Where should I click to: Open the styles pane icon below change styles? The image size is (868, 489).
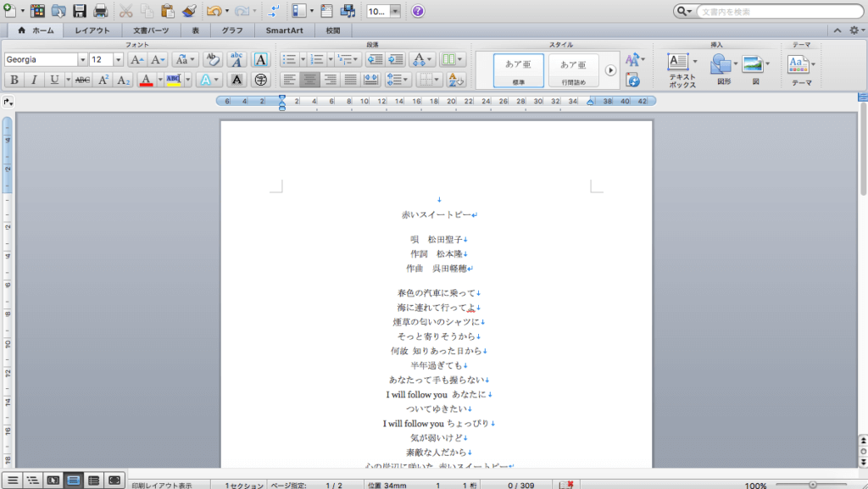[632, 81]
